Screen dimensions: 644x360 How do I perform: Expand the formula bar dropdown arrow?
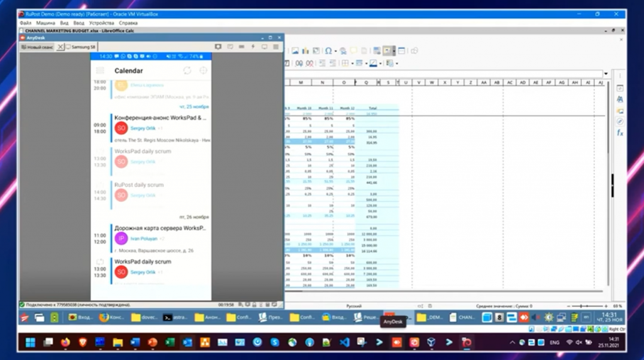606,74
